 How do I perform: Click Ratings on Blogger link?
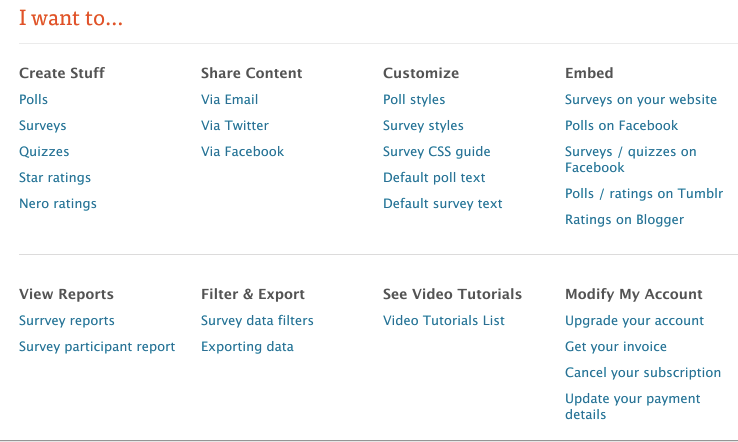coord(624,220)
